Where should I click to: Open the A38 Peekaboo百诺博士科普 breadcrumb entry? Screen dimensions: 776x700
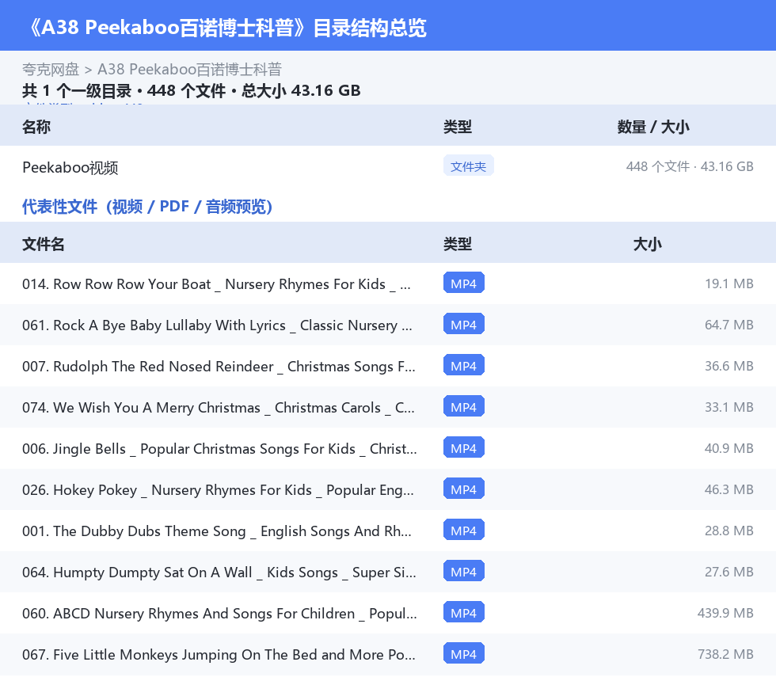[x=189, y=70]
